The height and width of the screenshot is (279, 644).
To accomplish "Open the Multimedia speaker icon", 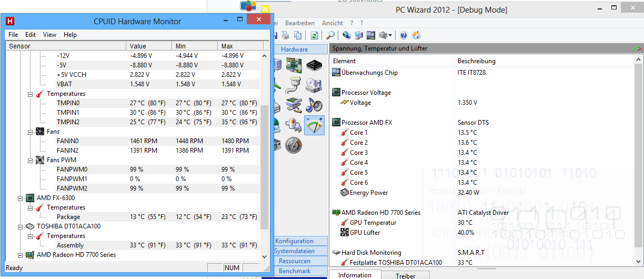I will [x=314, y=105].
